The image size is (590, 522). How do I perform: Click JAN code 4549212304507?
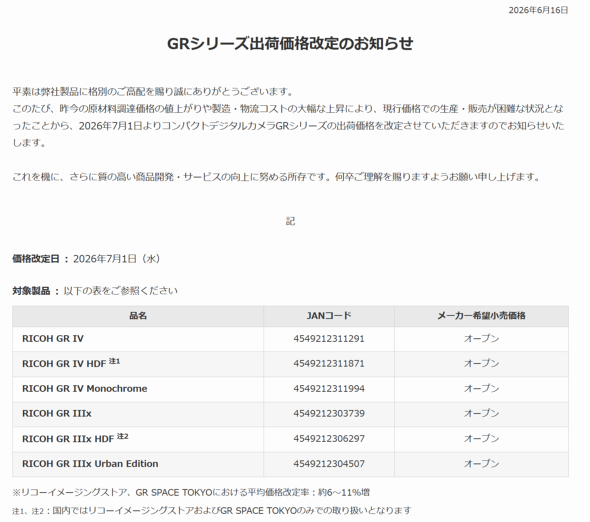point(329,464)
